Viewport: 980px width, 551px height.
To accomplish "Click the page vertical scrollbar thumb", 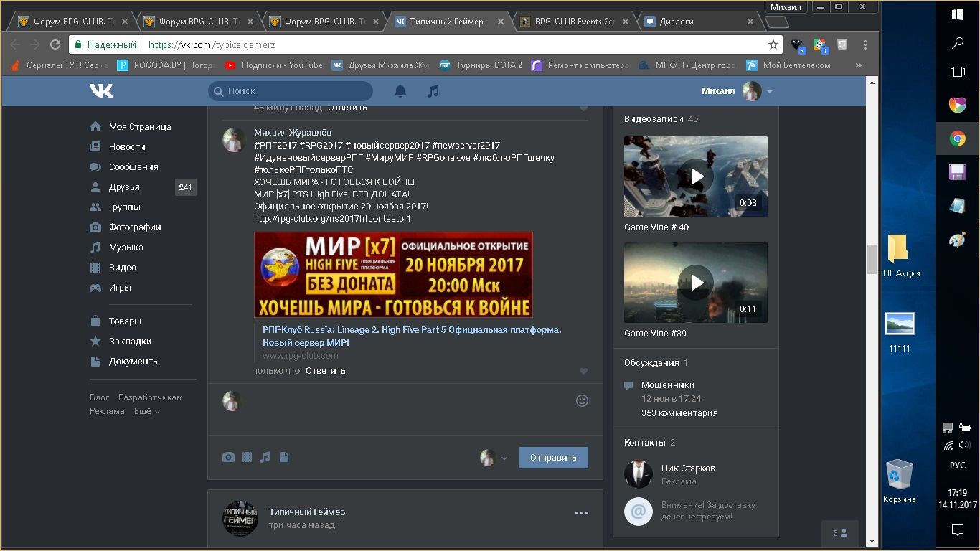I will [872, 259].
